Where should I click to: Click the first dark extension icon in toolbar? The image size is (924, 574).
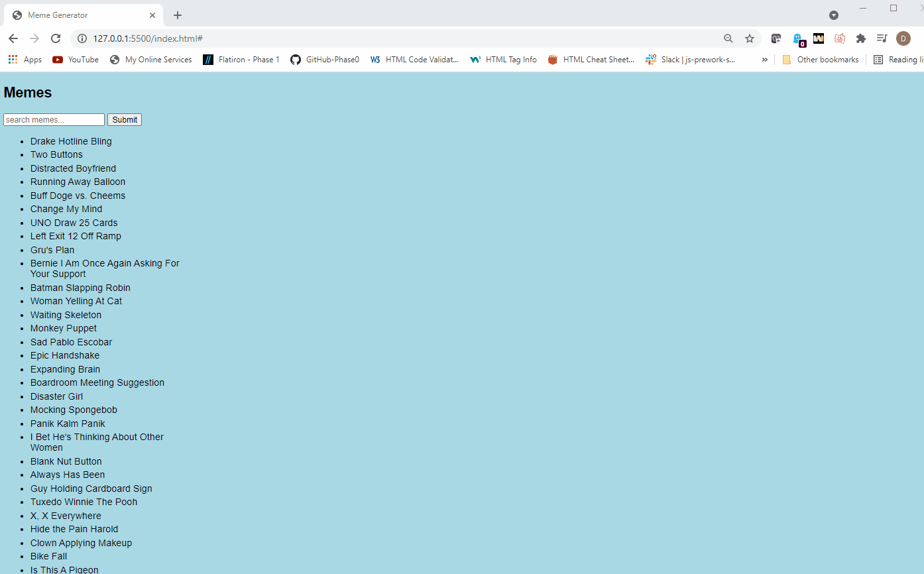point(776,38)
